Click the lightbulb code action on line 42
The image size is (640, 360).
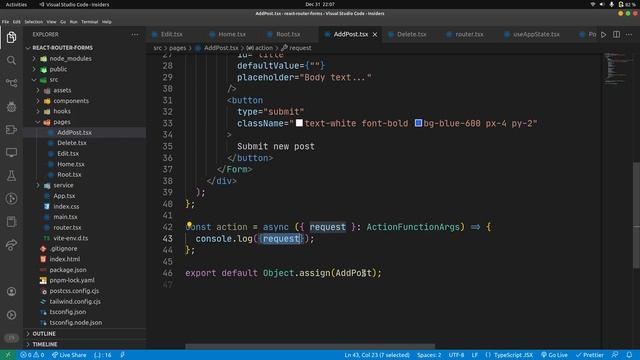coord(189,224)
